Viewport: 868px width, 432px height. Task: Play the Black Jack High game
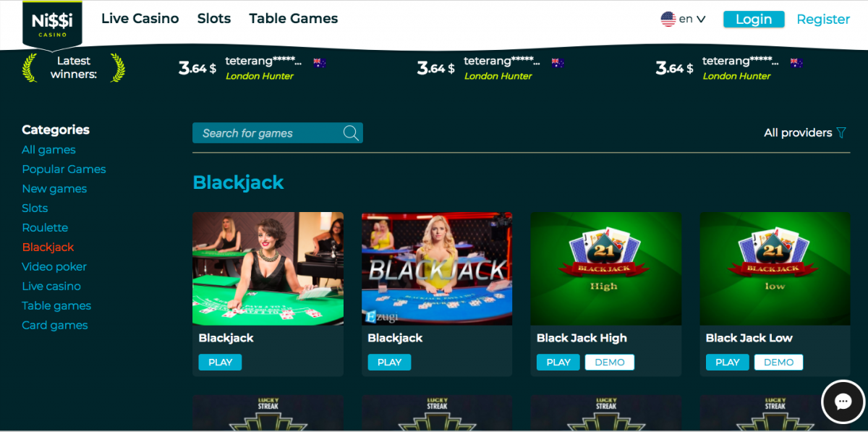click(558, 363)
